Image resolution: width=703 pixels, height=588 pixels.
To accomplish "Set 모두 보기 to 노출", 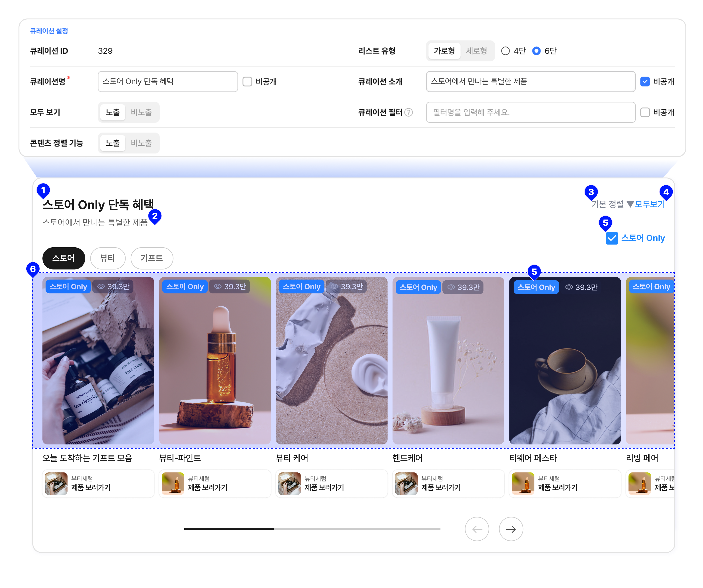I will (x=112, y=113).
